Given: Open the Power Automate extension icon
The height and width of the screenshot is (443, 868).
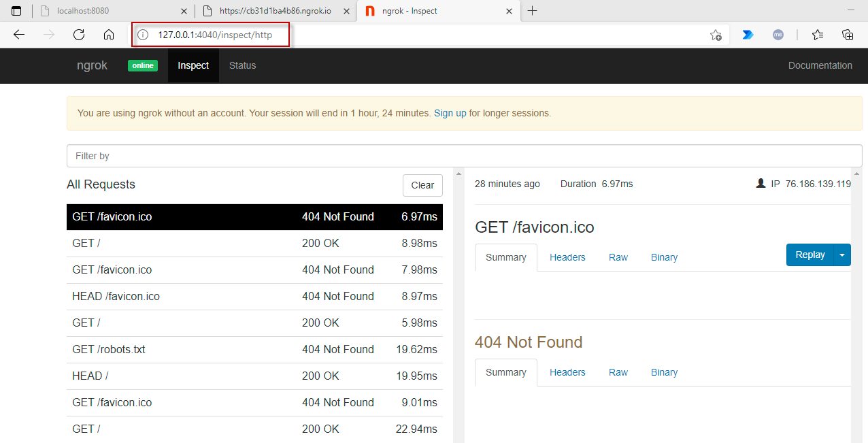Looking at the screenshot, I should 748,34.
